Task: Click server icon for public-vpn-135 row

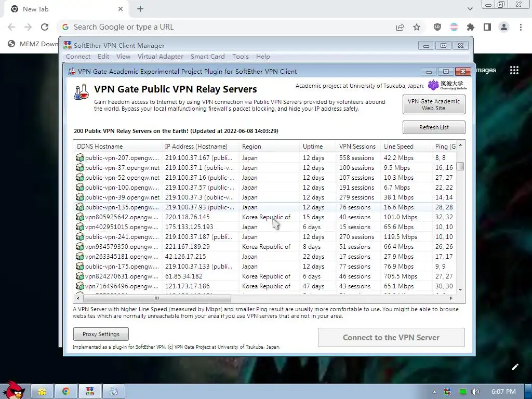Action: click(79, 207)
